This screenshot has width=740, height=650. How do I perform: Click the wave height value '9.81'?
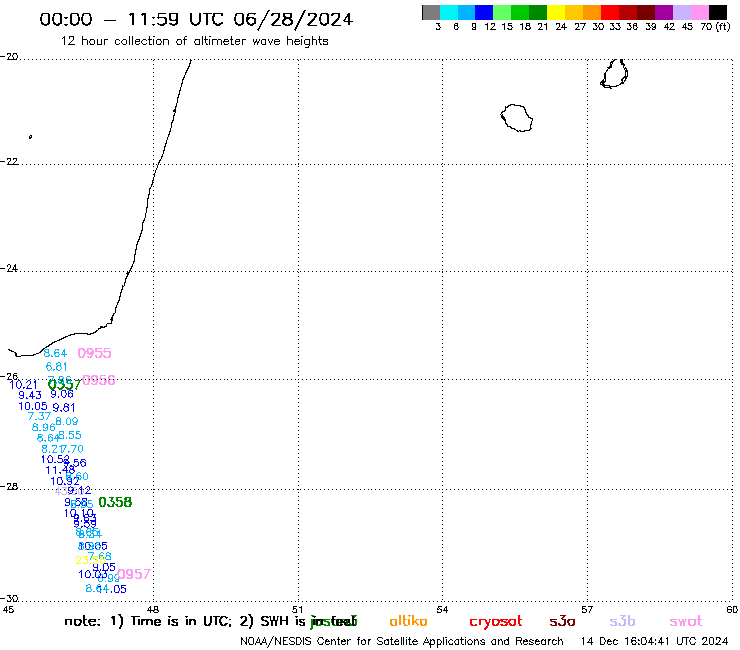(64, 407)
